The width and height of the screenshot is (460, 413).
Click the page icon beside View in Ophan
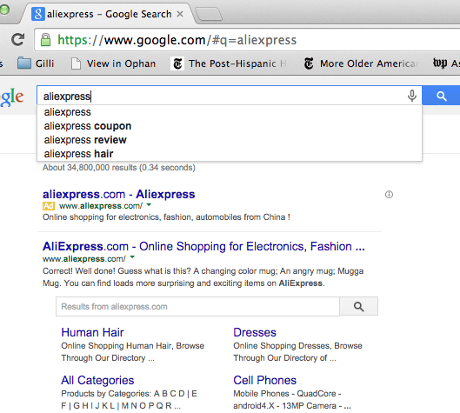click(x=76, y=63)
